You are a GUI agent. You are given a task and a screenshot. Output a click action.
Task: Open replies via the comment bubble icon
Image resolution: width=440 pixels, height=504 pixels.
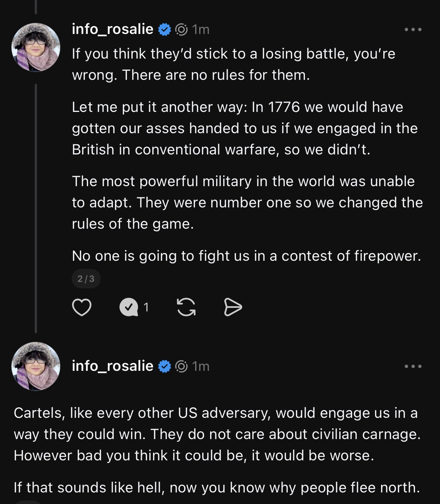pos(128,307)
